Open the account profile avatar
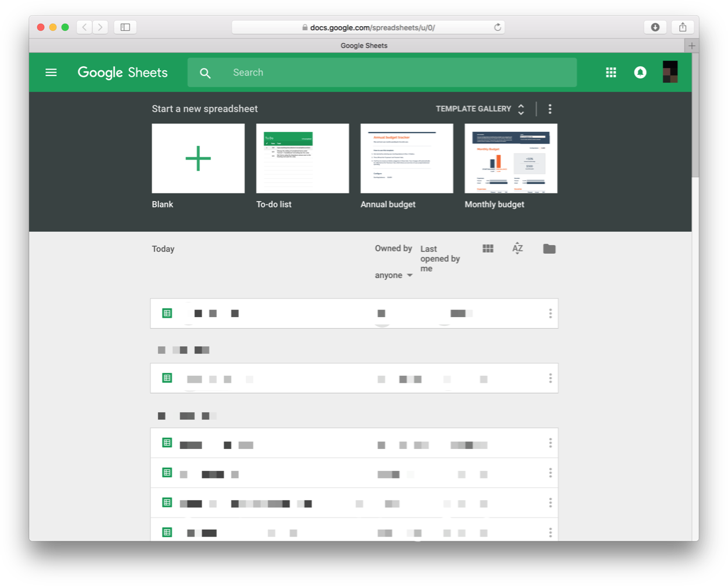 tap(670, 72)
